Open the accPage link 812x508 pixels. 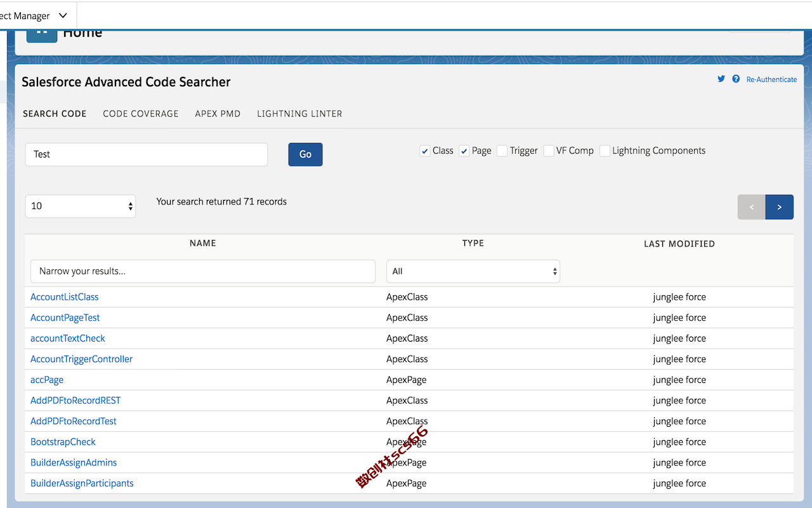click(x=47, y=380)
